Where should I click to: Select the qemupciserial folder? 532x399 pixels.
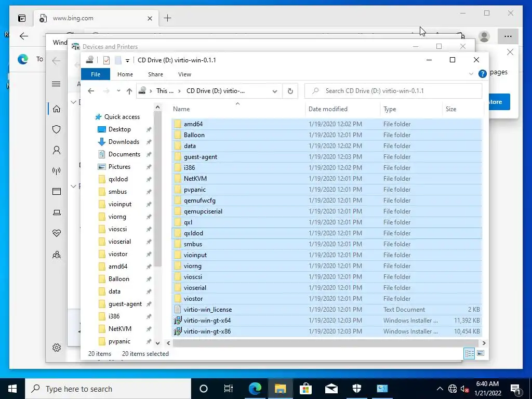click(x=326, y=211)
